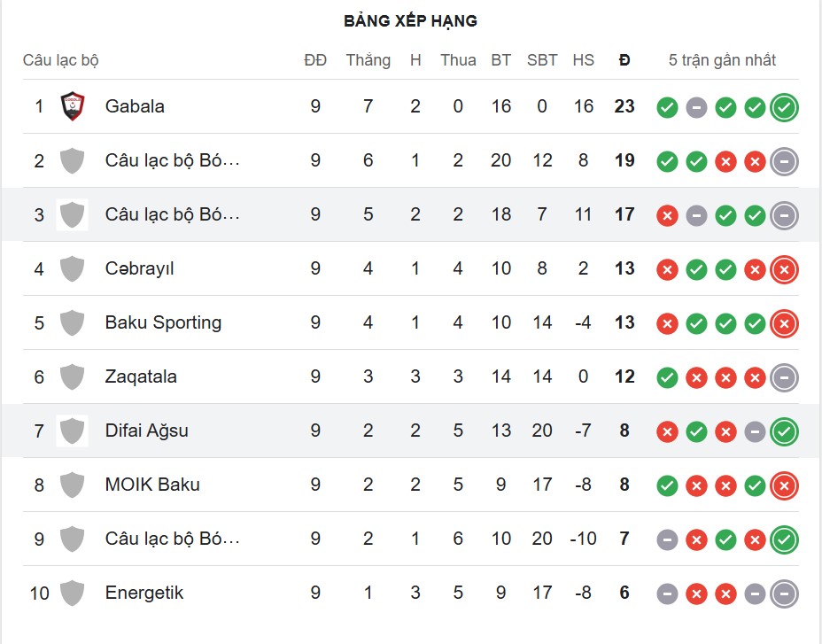Click MOIK Baku's latest match loss icon
This screenshot has width=822, height=644.
click(x=784, y=485)
